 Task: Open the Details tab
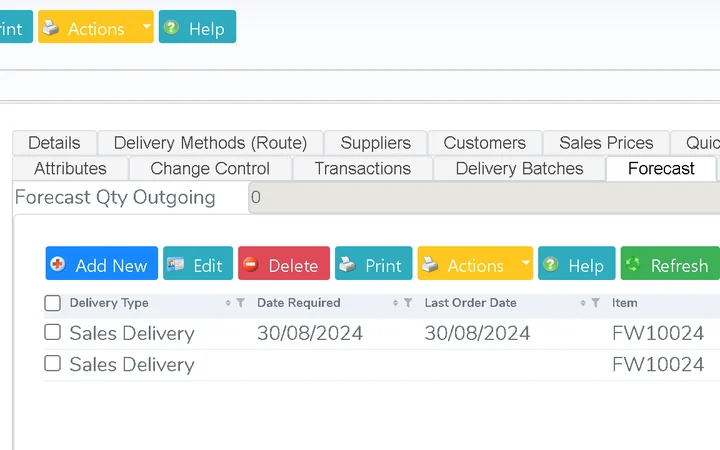pyautogui.click(x=54, y=143)
